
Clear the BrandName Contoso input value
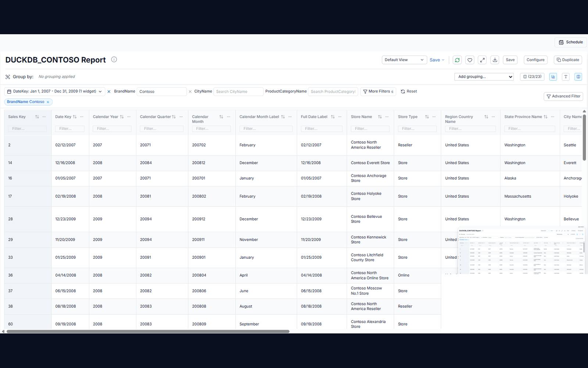190,92
